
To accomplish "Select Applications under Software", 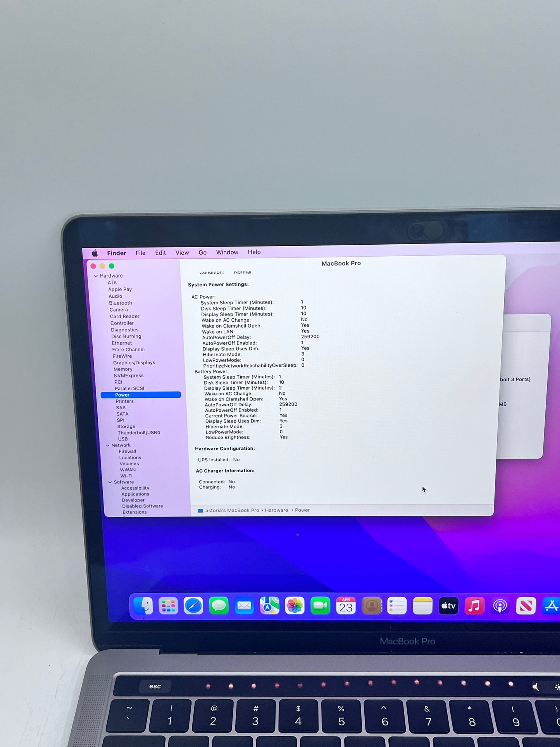I will [x=135, y=494].
